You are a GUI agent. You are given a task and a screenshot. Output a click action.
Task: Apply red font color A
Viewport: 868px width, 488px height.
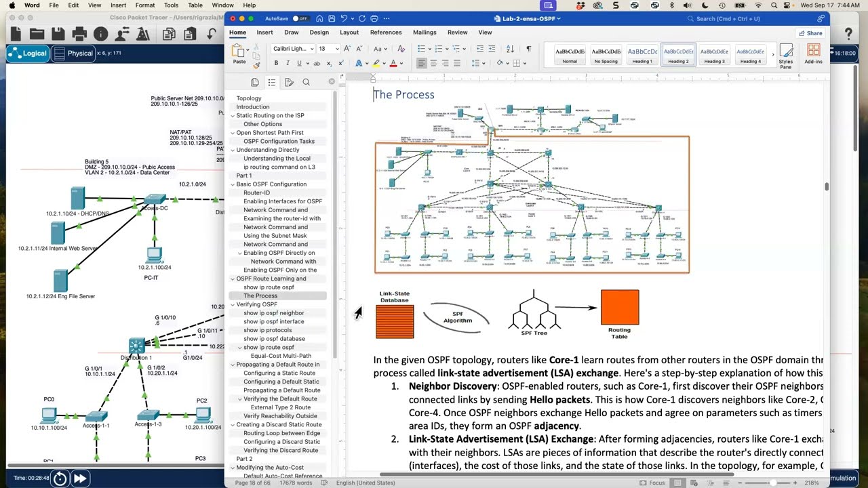pyautogui.click(x=393, y=63)
